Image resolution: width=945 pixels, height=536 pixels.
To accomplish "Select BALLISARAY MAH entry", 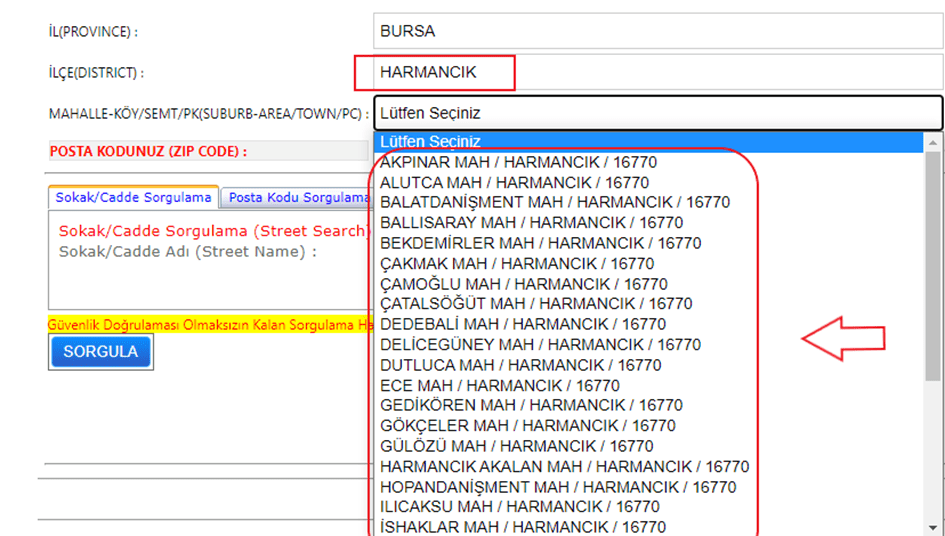I will pos(531,223).
